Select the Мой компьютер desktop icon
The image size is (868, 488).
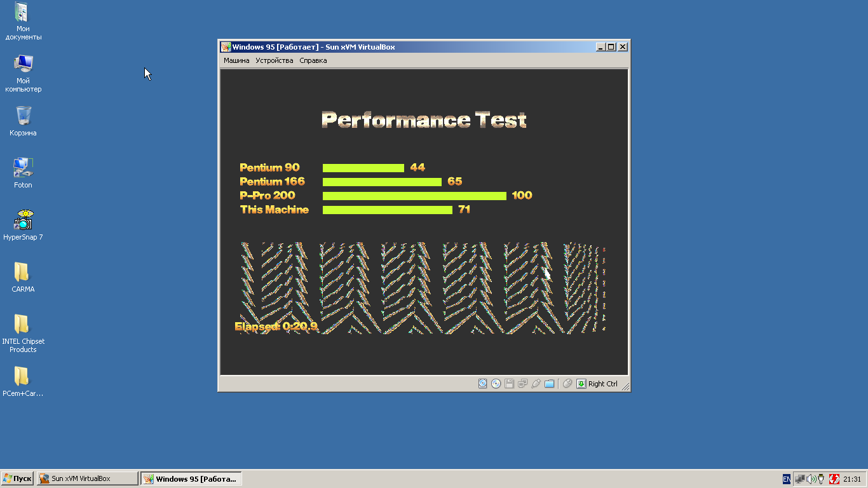23,74
